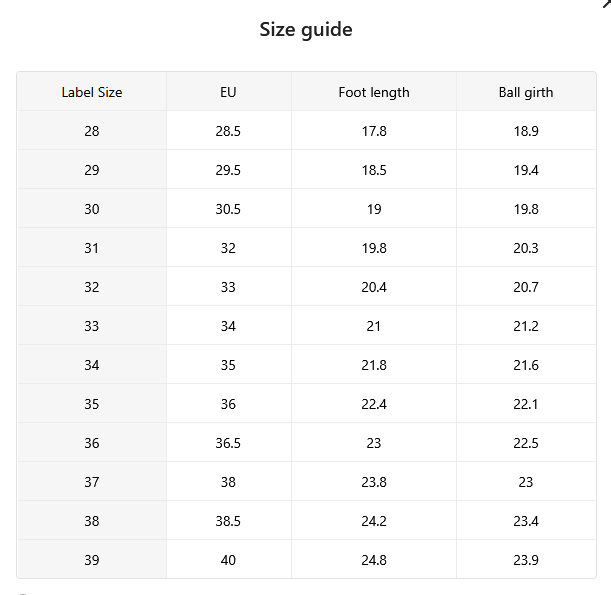Select EU size 36.5 cell

(x=229, y=442)
